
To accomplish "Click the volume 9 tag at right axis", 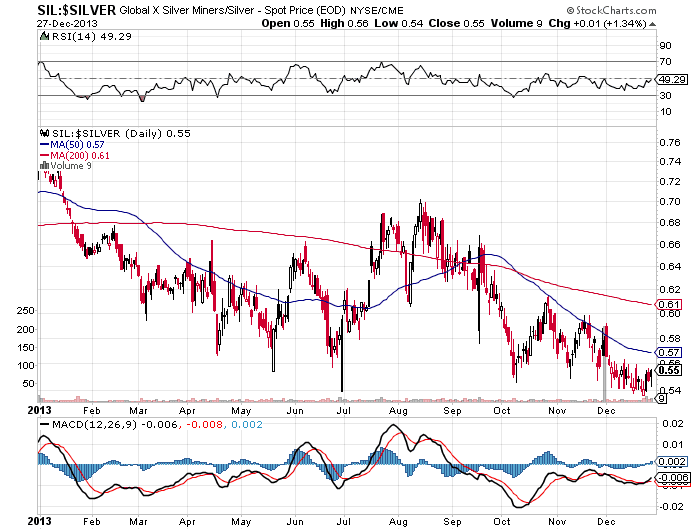I will (660, 398).
